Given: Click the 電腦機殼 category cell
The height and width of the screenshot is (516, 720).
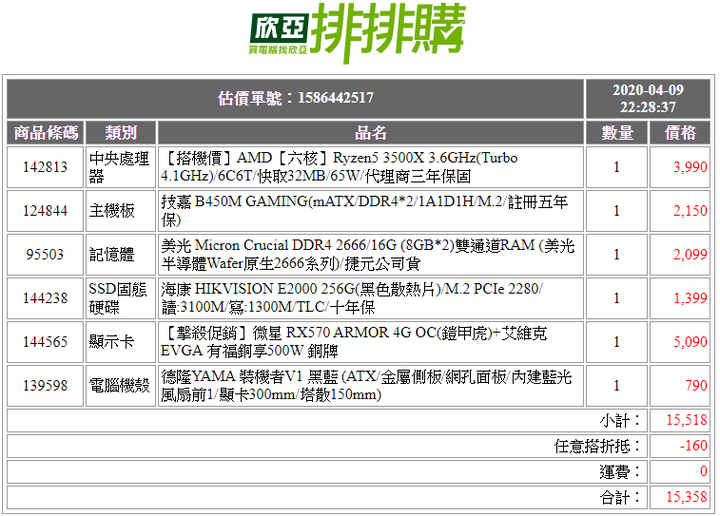Looking at the screenshot, I should (x=119, y=386).
